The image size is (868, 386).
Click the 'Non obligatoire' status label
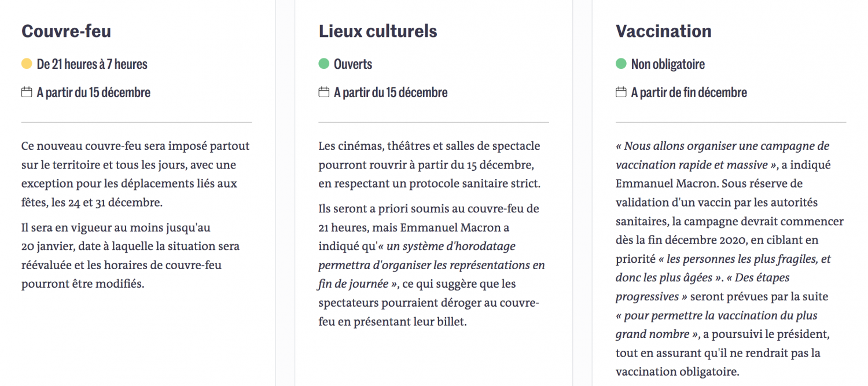[668, 64]
